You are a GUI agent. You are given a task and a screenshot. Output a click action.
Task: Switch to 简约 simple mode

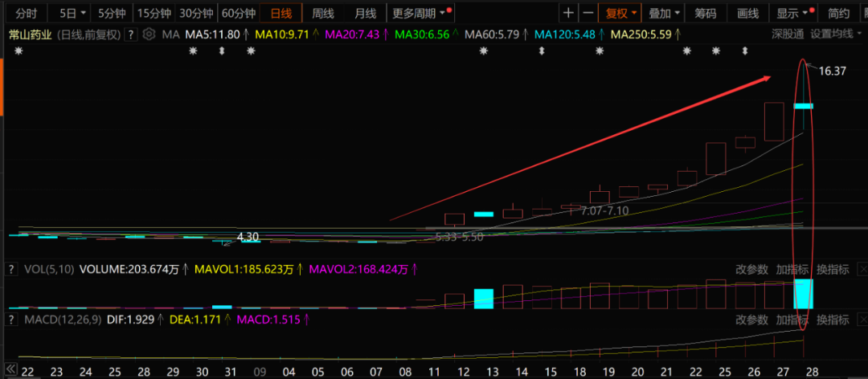838,14
